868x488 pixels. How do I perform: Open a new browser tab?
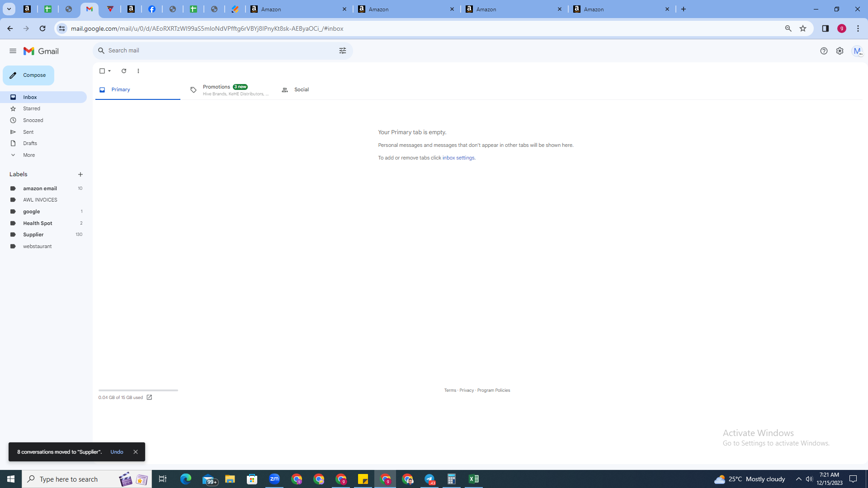[x=684, y=9]
